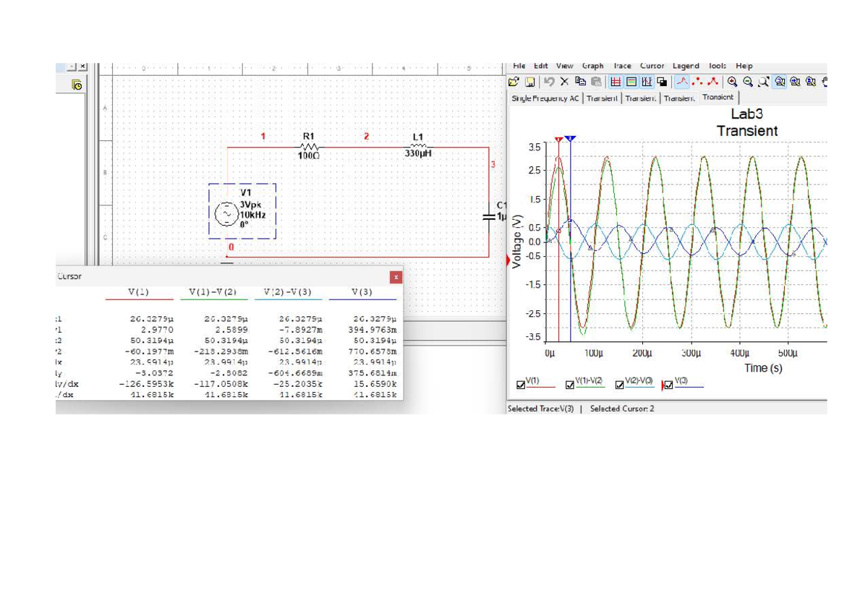
Task: Click the Save toolbar icon
Action: tap(529, 81)
